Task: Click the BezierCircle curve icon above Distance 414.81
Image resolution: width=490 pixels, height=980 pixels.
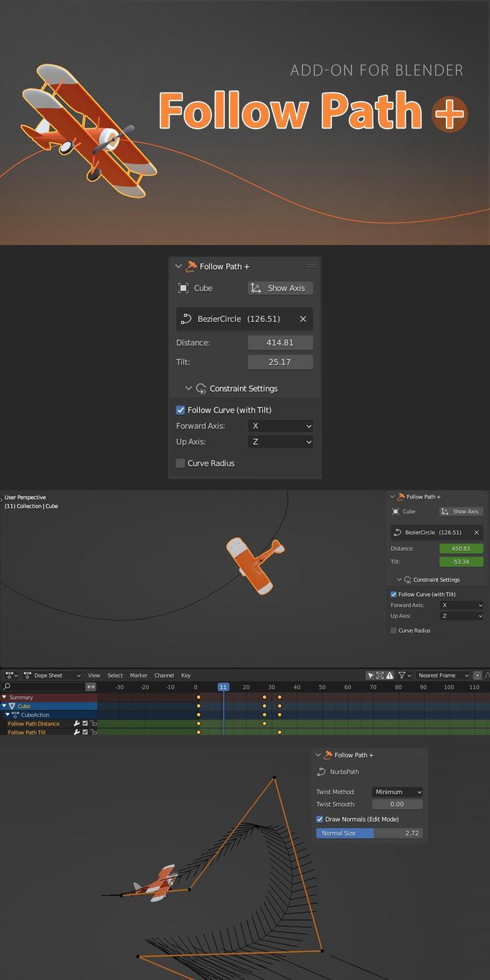Action: [x=186, y=318]
